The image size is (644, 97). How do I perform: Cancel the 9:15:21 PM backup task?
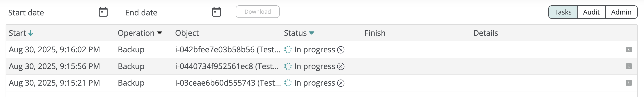[x=341, y=83]
